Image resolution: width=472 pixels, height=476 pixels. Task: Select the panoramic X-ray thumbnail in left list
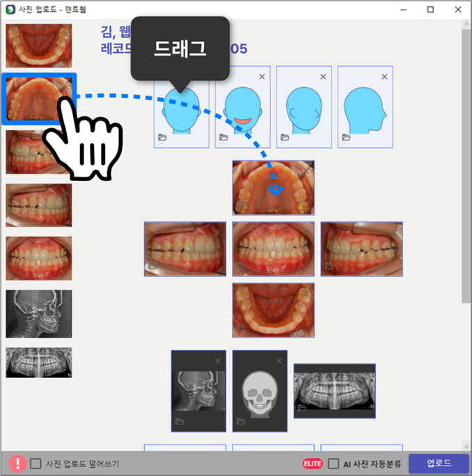tap(39, 363)
